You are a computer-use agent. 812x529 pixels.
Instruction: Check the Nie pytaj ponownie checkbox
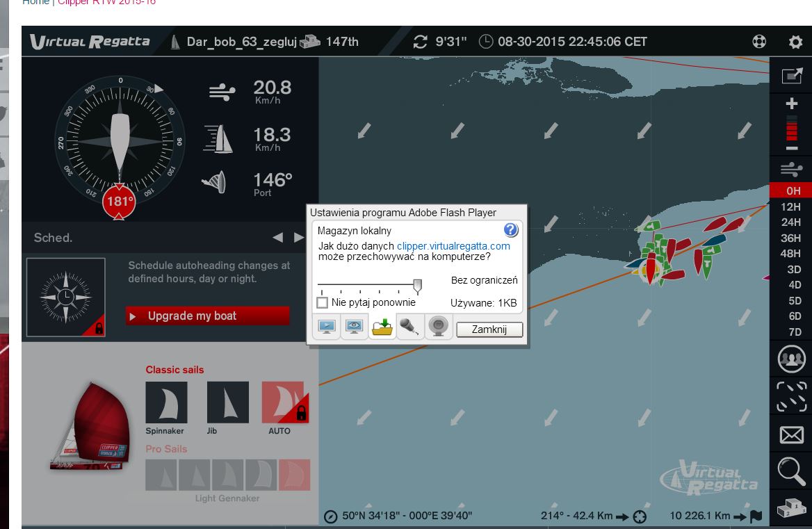pyautogui.click(x=322, y=302)
